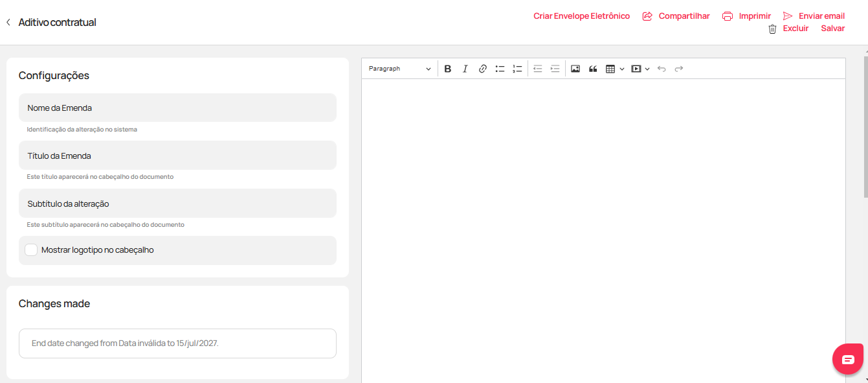Viewport: 868px width, 383px height.
Task: Insert media using the video icon
Action: click(x=636, y=69)
